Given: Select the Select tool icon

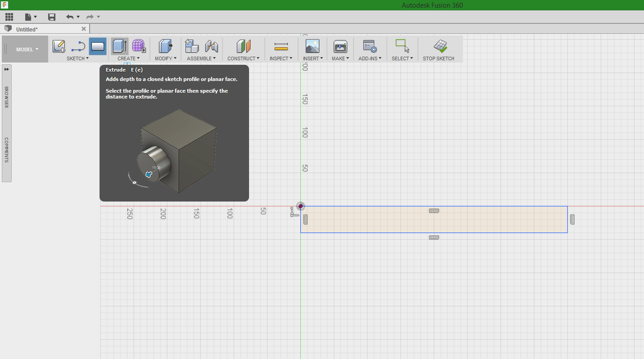Looking at the screenshot, I should tap(402, 46).
